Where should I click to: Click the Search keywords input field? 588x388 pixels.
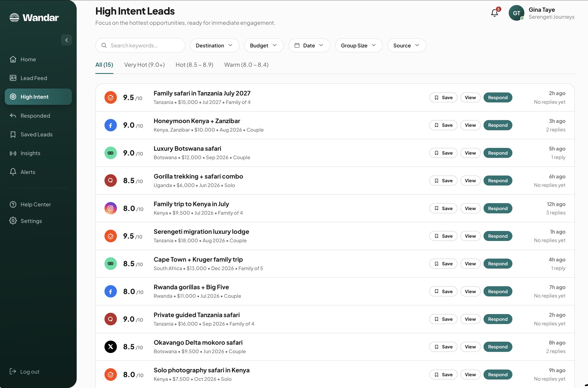pos(140,45)
